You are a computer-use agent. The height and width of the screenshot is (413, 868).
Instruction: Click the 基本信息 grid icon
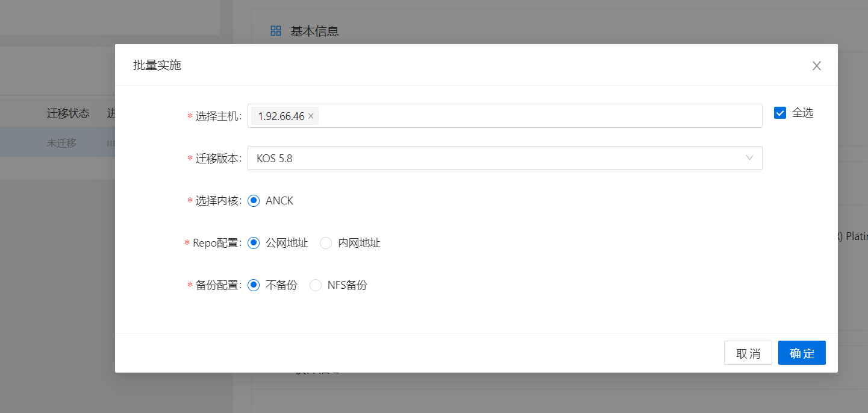pos(276,31)
